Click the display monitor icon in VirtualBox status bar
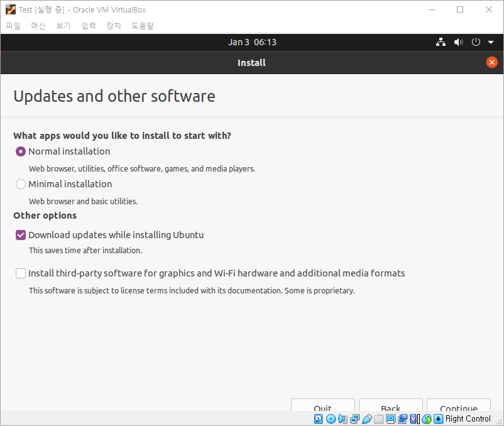504x426 pixels. (390, 418)
